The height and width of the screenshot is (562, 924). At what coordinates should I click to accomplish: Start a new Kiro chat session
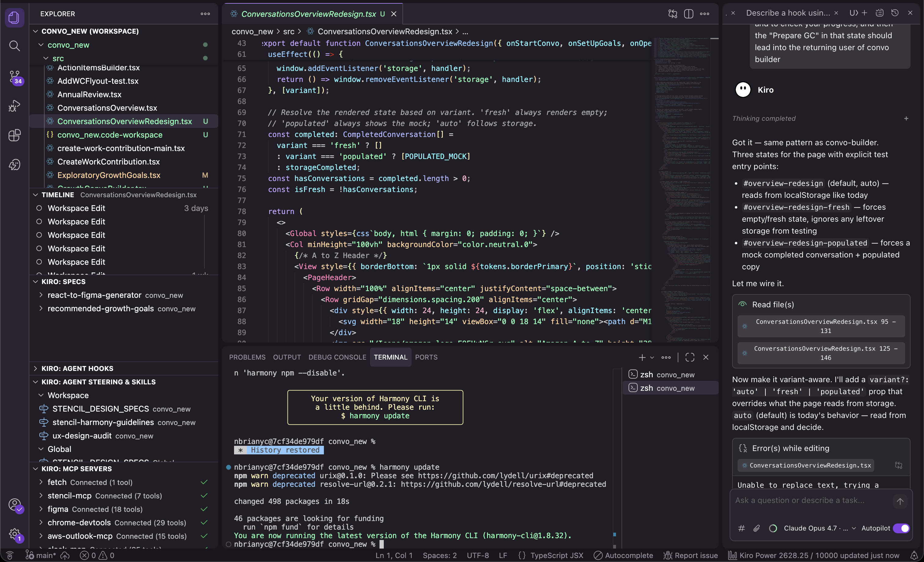click(x=864, y=13)
